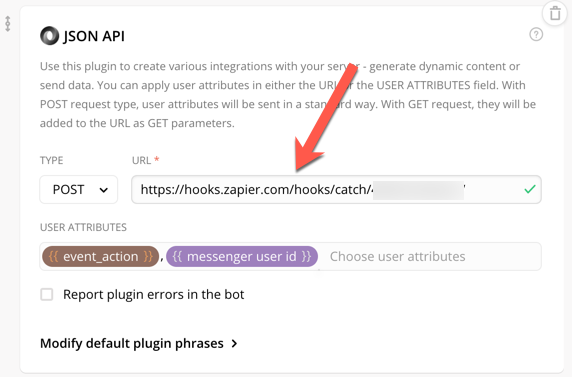The height and width of the screenshot is (377, 572).
Task: Click the green URL validation checkmark
Action: click(529, 189)
